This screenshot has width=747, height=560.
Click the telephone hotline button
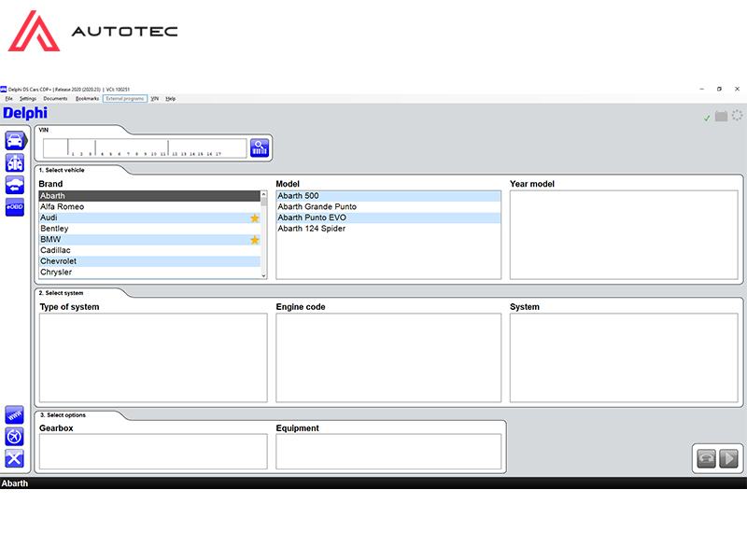(707, 459)
